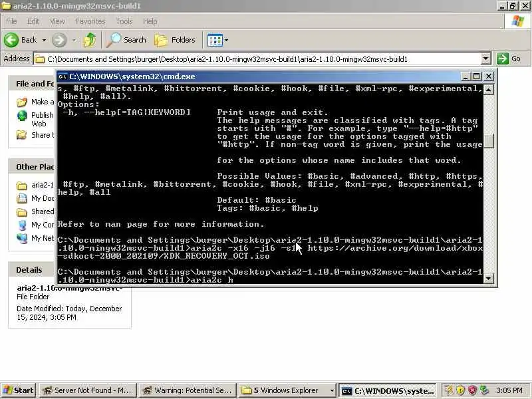The height and width of the screenshot is (399, 532).
Task: Open Shared Documents link
Action: (x=43, y=211)
